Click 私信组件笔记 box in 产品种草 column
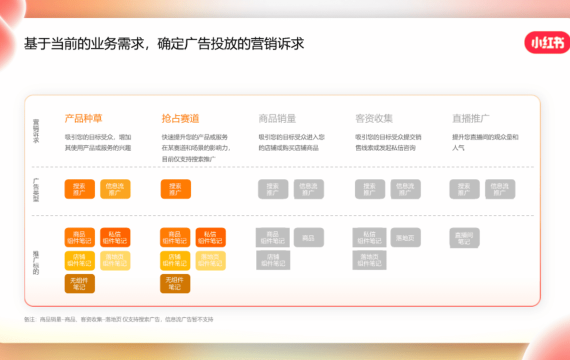The image size is (570, 360). 115,237
